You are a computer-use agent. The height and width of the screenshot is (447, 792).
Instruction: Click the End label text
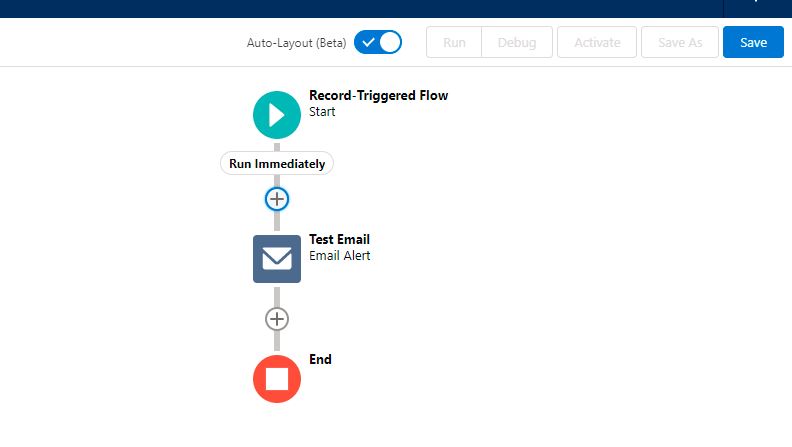coord(320,359)
